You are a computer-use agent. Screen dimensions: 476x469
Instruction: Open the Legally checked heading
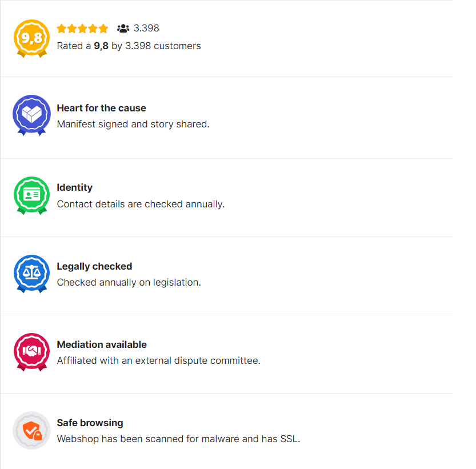94,266
